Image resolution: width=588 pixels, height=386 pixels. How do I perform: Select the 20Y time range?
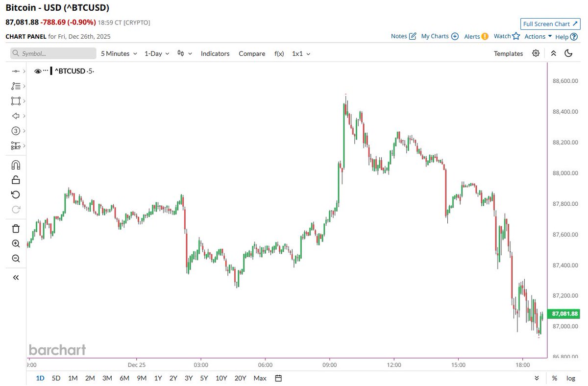click(x=240, y=378)
